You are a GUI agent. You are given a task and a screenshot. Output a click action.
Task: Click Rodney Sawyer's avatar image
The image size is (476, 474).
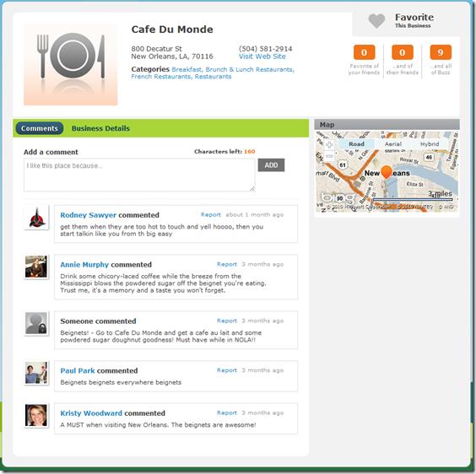tap(36, 218)
